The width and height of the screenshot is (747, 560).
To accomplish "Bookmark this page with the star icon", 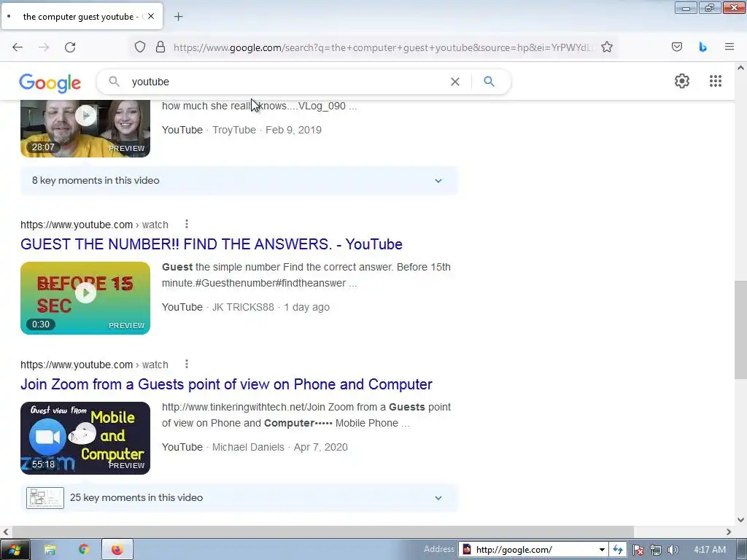I will point(606,47).
